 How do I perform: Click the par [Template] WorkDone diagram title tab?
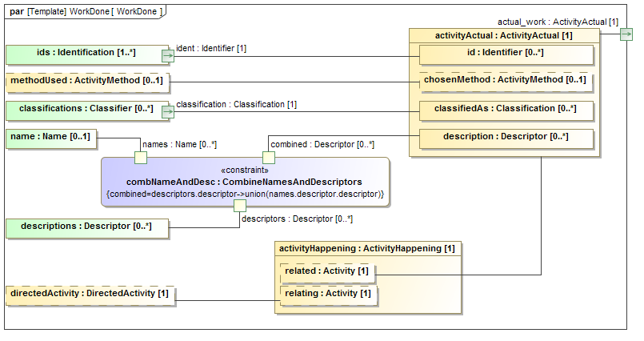click(x=86, y=11)
